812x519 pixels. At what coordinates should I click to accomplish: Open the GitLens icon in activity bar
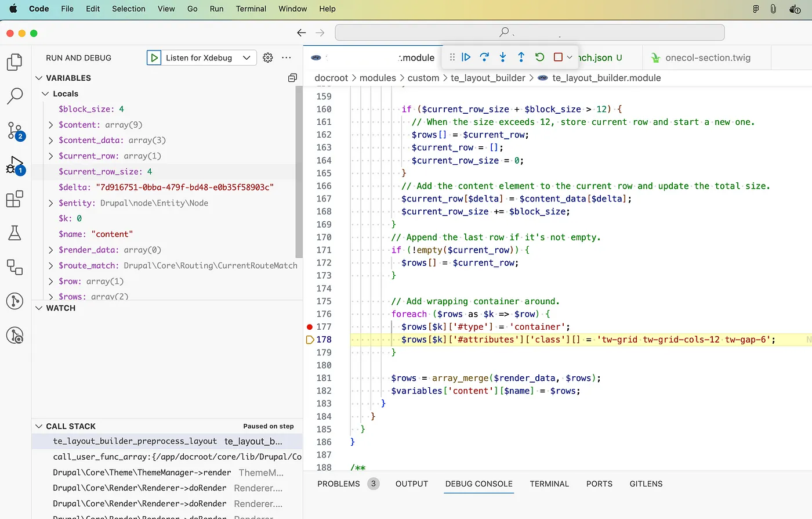pos(14,301)
